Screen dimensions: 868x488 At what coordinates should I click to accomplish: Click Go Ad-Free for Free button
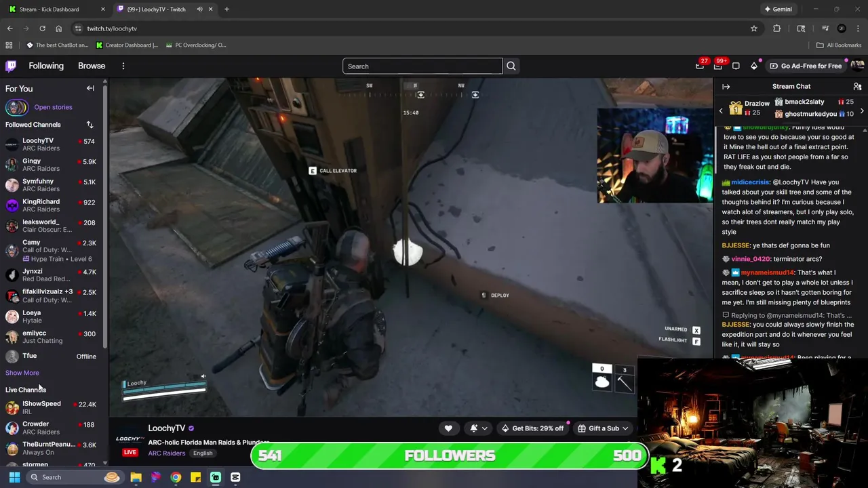805,66
